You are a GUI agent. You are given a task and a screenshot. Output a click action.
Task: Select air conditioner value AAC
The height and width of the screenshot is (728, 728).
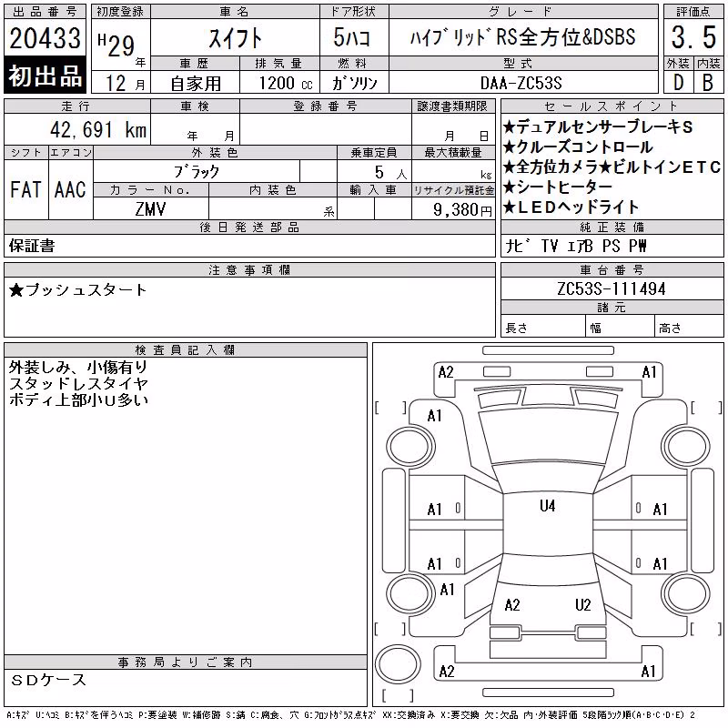[70, 189]
